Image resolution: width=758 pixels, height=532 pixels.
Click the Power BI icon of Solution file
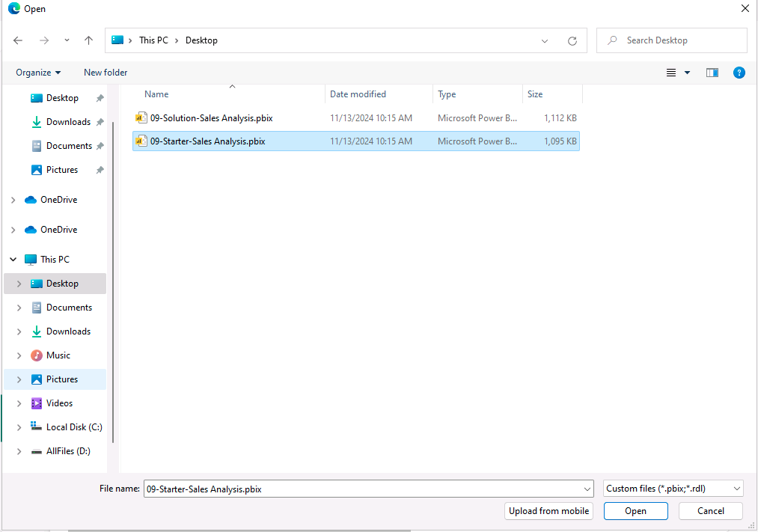point(141,117)
